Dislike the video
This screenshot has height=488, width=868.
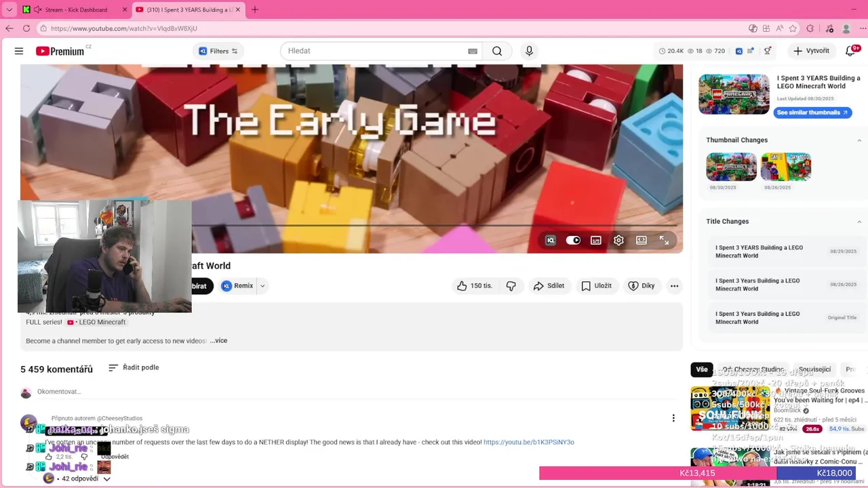[x=511, y=286]
